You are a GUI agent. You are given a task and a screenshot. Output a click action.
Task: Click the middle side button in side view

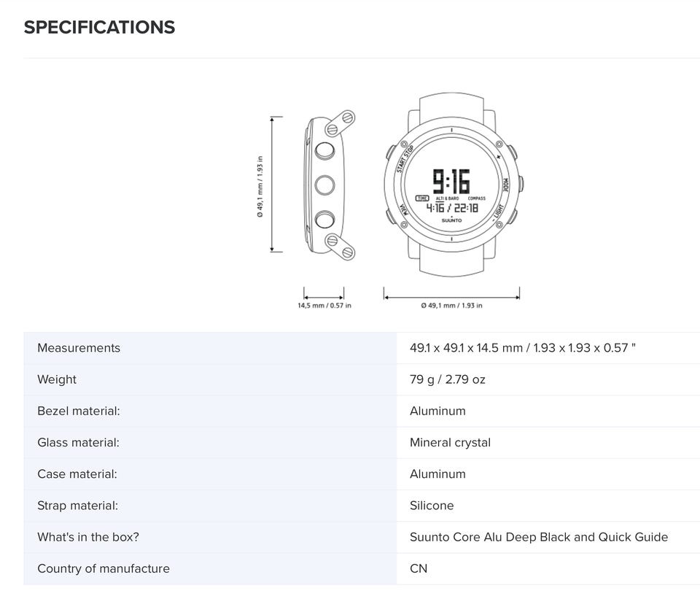(x=324, y=185)
